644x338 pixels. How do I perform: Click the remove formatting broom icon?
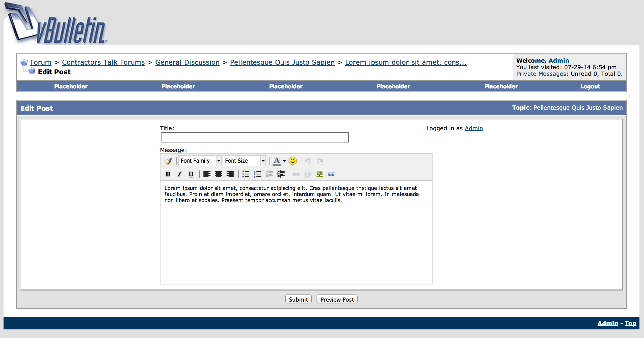point(168,161)
